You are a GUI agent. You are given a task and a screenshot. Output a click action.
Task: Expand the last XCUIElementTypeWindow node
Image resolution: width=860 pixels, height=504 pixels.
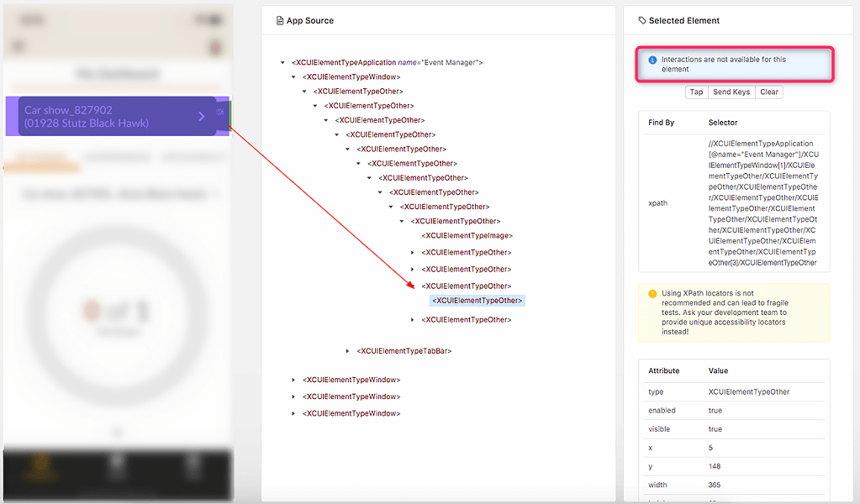(292, 412)
